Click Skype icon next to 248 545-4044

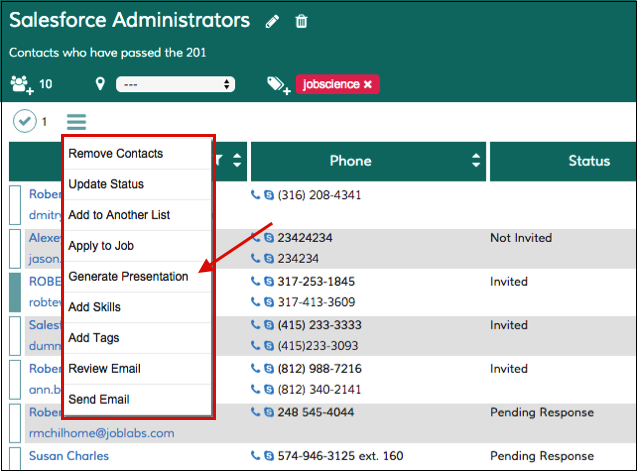[269, 412]
